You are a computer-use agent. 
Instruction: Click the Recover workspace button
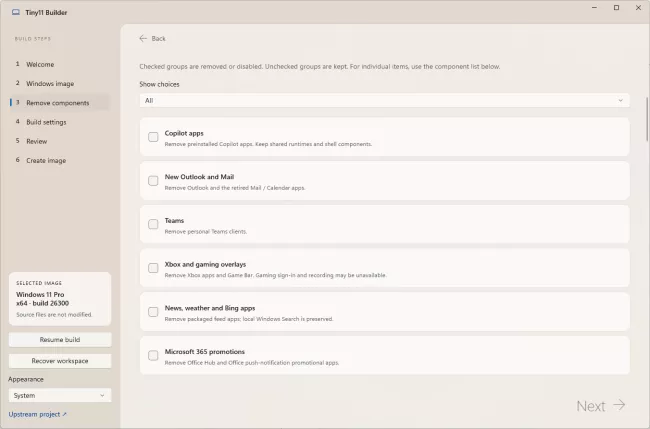click(x=60, y=361)
